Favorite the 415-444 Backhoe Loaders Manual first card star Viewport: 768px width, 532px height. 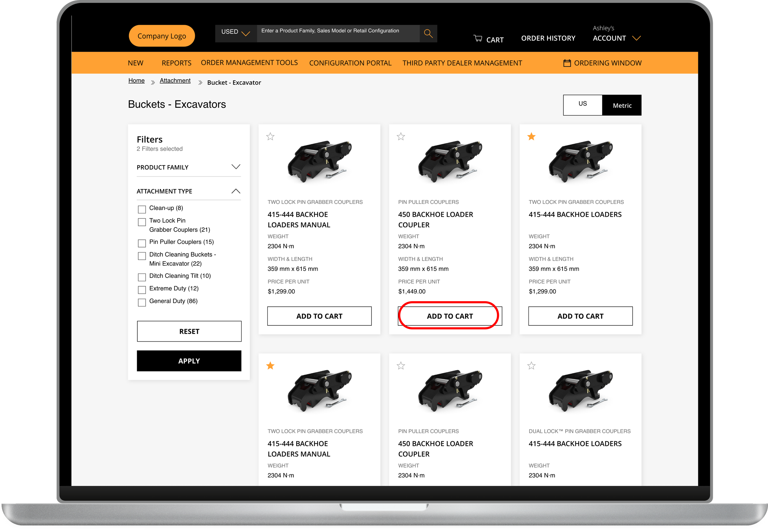pos(270,136)
